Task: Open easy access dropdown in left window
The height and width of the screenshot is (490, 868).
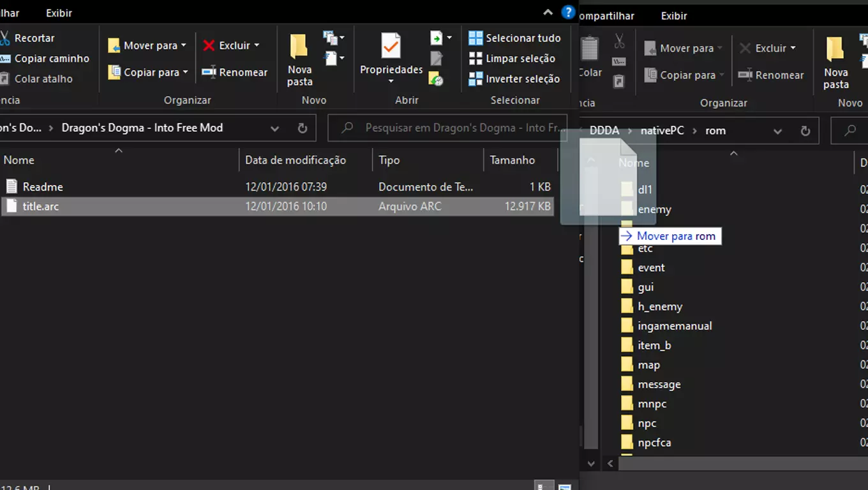Action: (x=334, y=59)
